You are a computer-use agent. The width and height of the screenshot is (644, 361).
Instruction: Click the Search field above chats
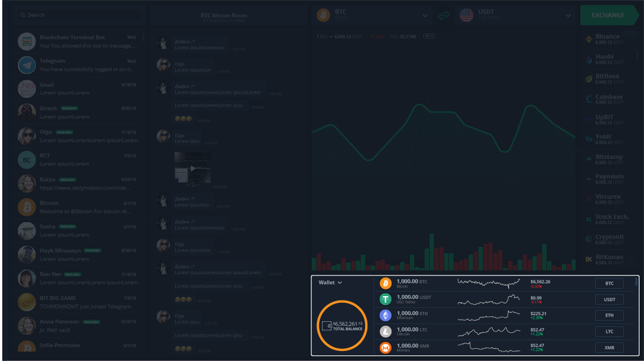click(78, 15)
